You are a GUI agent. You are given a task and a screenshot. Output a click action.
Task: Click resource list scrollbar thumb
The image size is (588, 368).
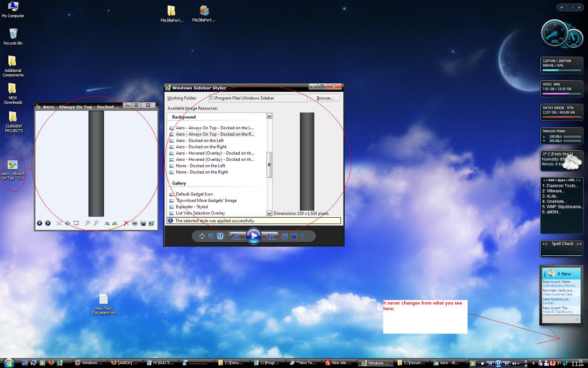269,165
